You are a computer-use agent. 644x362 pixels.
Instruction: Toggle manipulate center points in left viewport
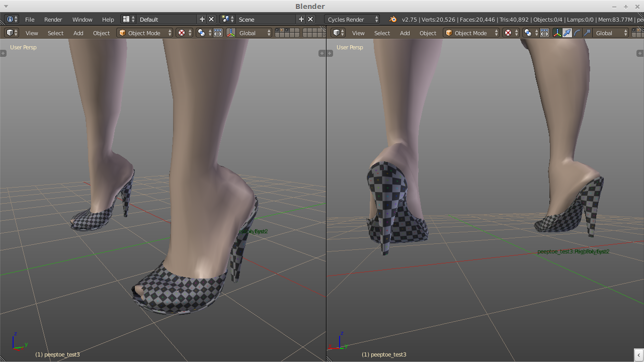(x=218, y=33)
